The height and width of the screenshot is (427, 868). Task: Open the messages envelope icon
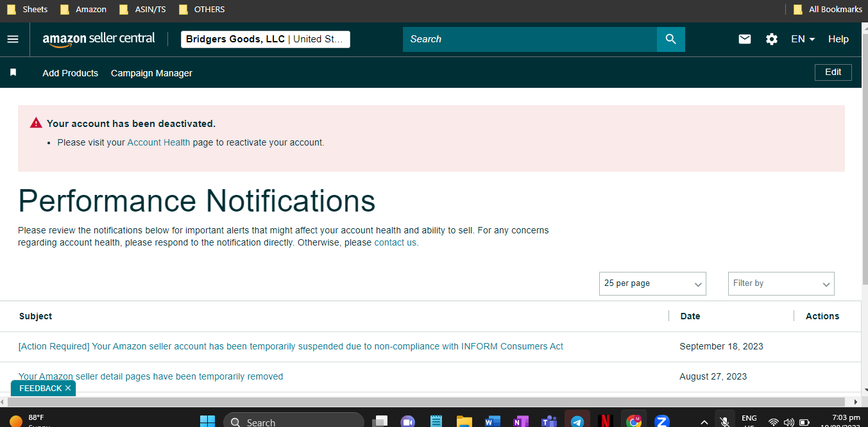coord(745,39)
